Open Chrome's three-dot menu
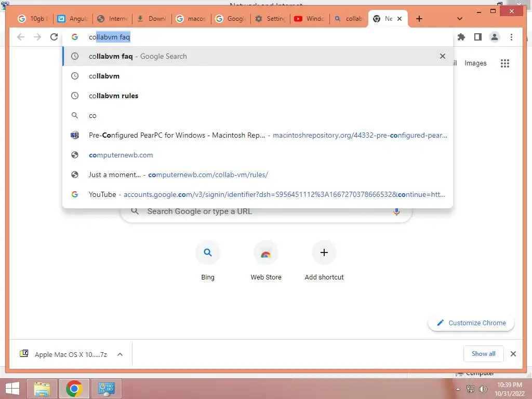532x399 pixels. click(x=511, y=37)
